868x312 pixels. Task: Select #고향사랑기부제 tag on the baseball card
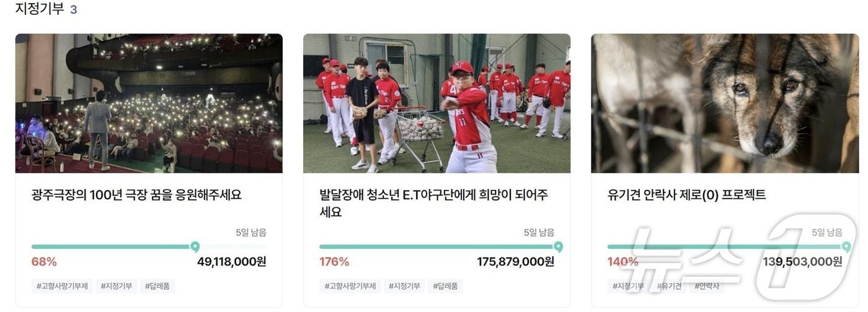(350, 286)
